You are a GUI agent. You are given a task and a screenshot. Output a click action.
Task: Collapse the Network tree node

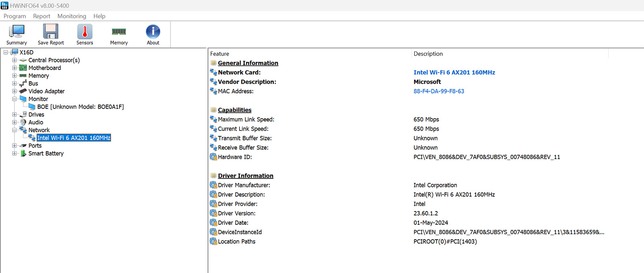point(14,130)
